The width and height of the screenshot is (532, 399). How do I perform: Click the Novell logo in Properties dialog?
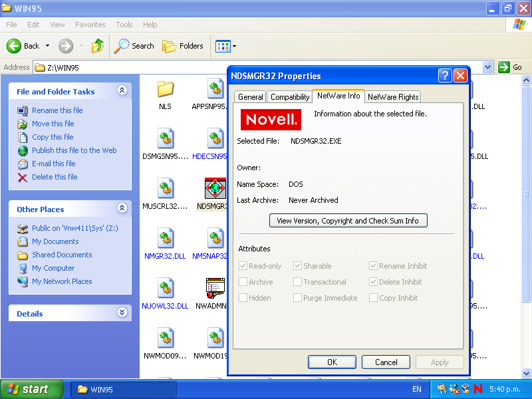click(271, 120)
